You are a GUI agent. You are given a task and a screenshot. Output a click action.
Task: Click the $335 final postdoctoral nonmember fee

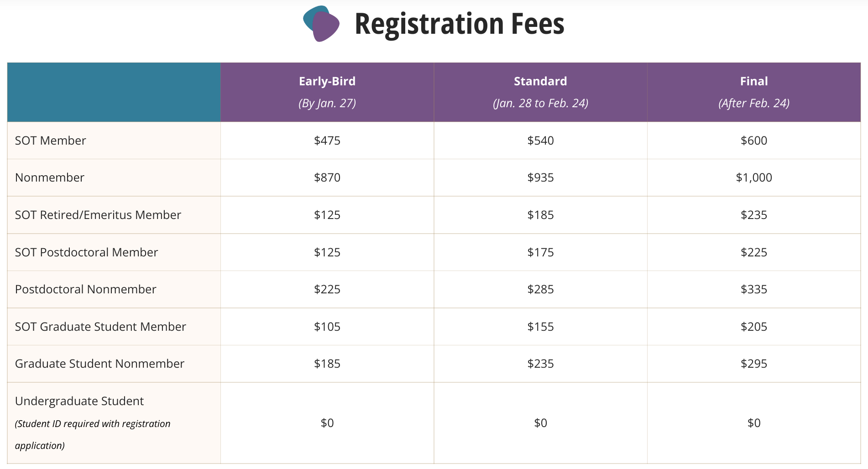pyautogui.click(x=754, y=289)
